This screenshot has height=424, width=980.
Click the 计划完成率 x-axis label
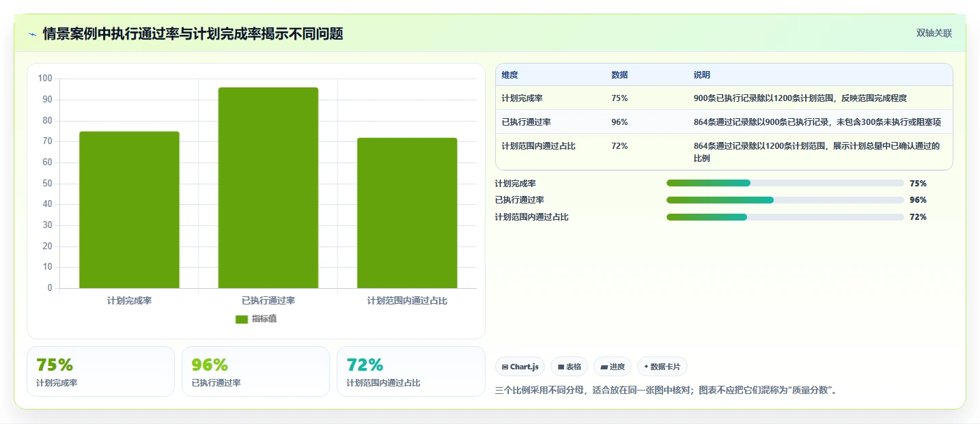coord(129,300)
